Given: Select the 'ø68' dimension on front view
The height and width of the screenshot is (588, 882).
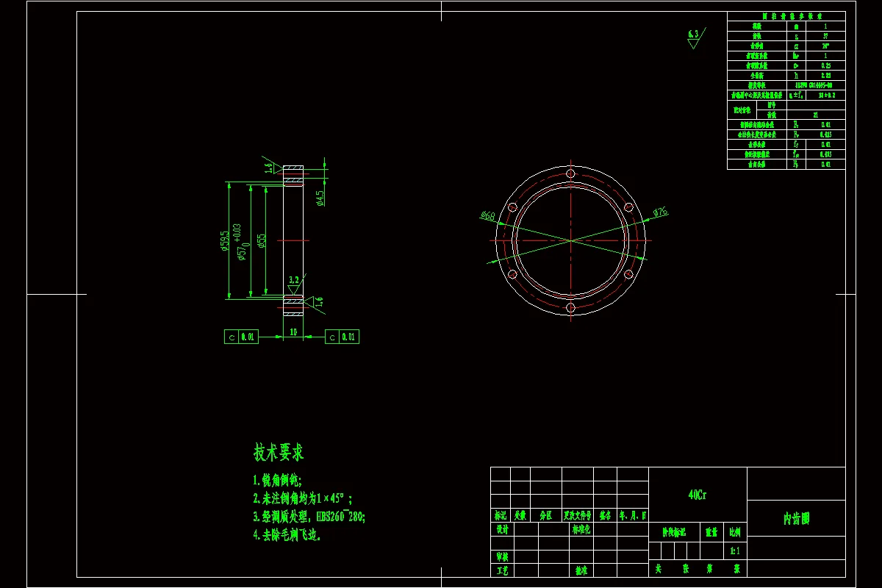Looking at the screenshot, I should [487, 215].
